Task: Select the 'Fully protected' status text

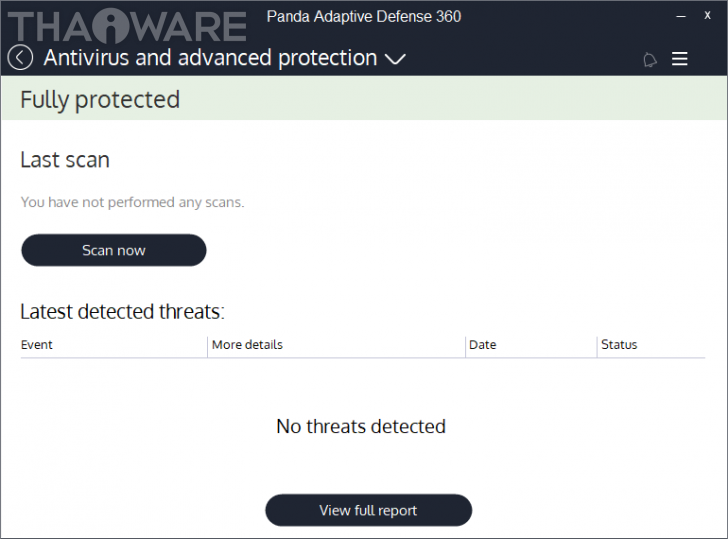Action: 100,100
